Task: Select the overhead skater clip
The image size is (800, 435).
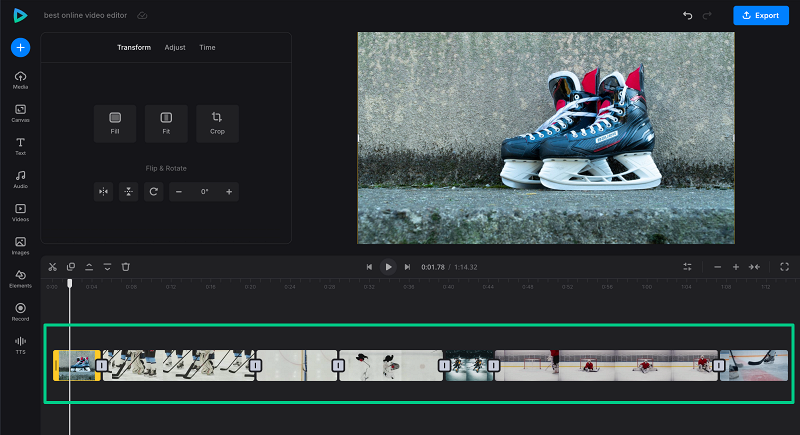Action: [391, 365]
